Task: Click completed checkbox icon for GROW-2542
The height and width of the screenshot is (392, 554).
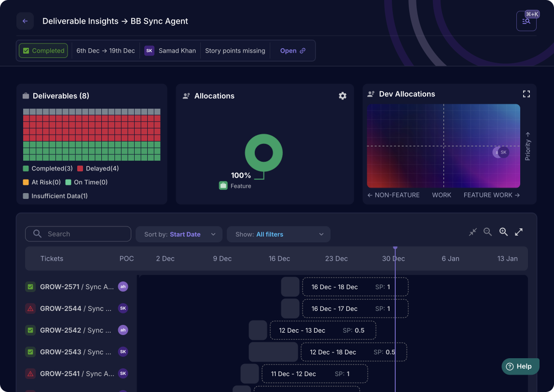Action: [30, 330]
